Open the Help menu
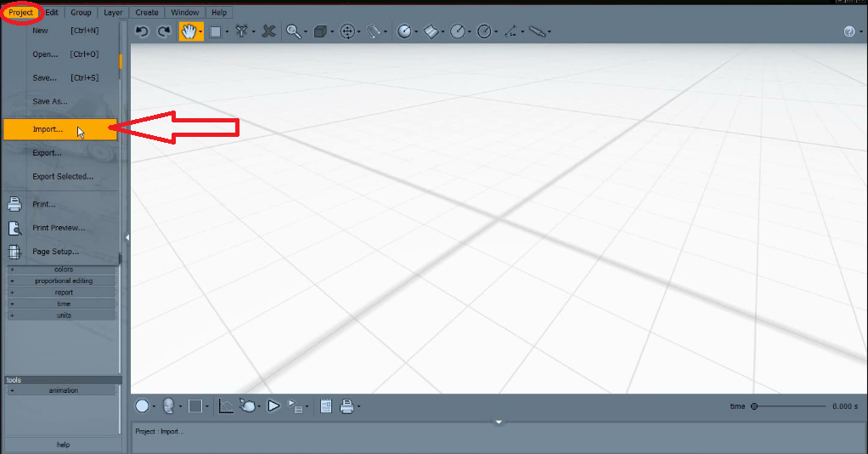Viewport: 868px width, 454px height. tap(219, 12)
